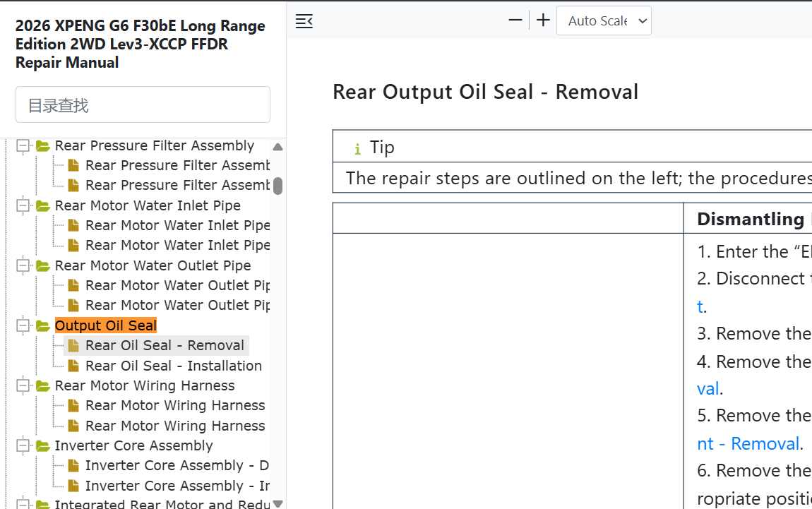The image size is (812, 509).
Task: Click the Integrated Rear Motor folder icon
Action: (42, 504)
